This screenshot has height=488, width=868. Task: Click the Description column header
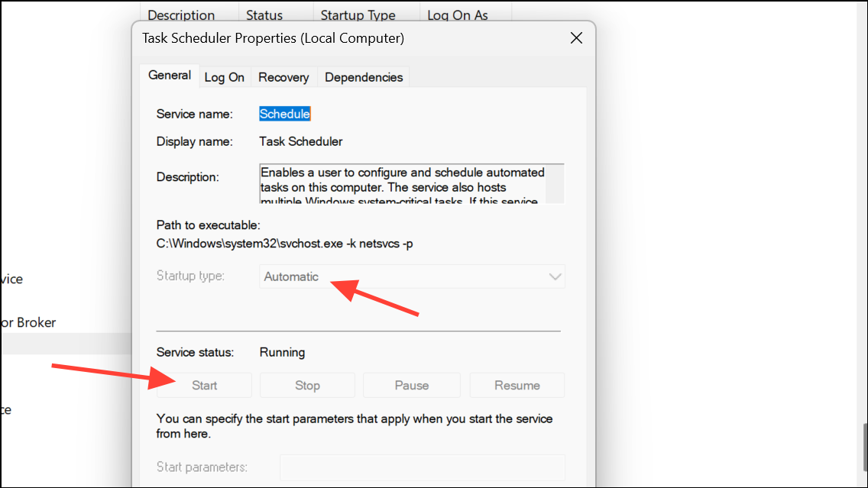pyautogui.click(x=181, y=14)
